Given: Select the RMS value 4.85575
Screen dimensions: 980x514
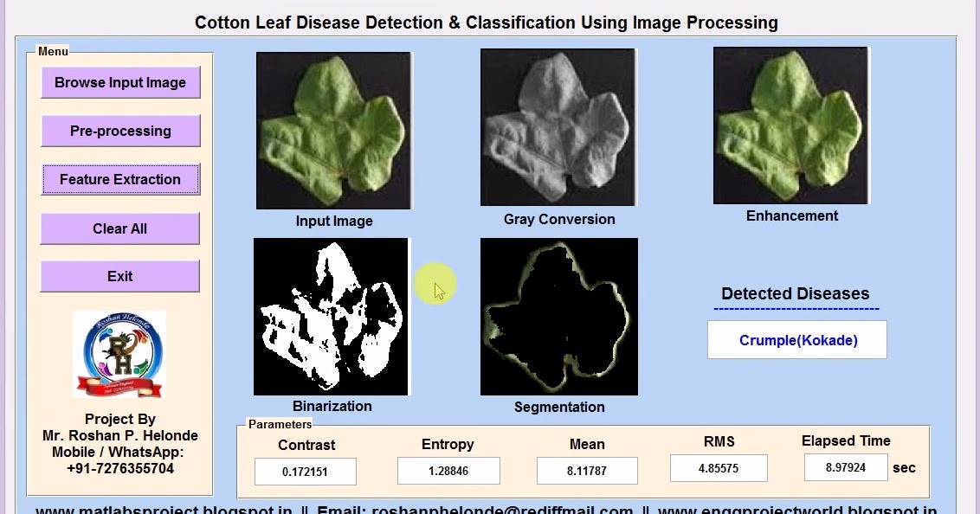Looking at the screenshot, I should 719,467.
